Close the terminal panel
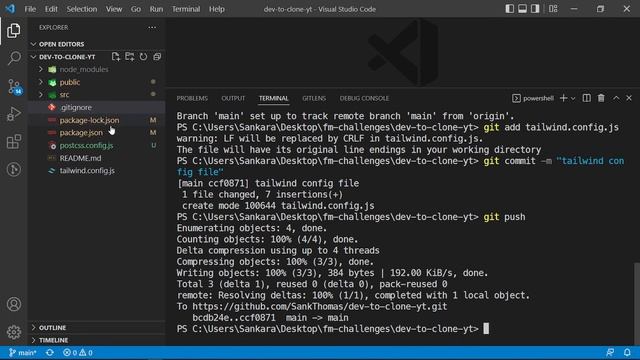 point(629,98)
